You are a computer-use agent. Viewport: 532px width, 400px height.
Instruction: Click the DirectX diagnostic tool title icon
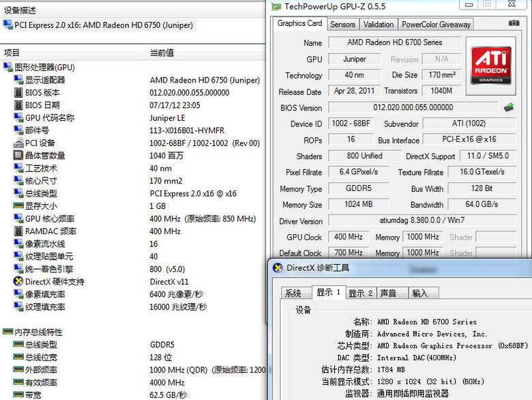click(278, 268)
